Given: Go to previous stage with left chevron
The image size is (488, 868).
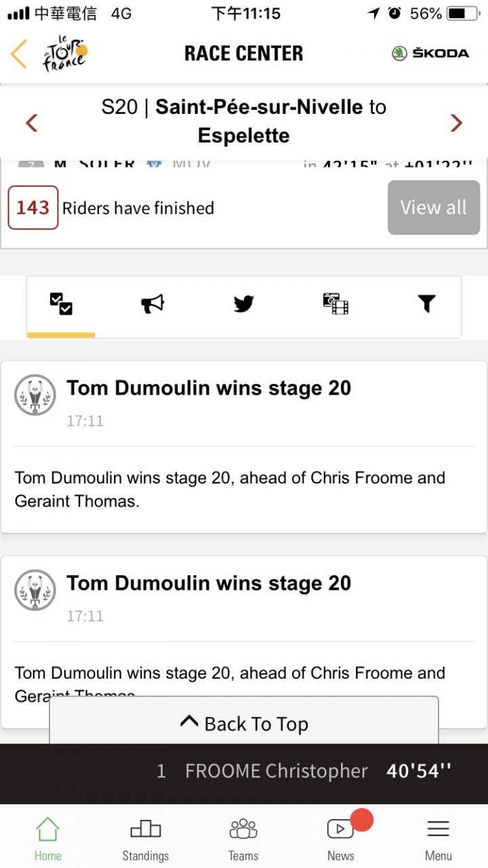Looking at the screenshot, I should pos(31,123).
